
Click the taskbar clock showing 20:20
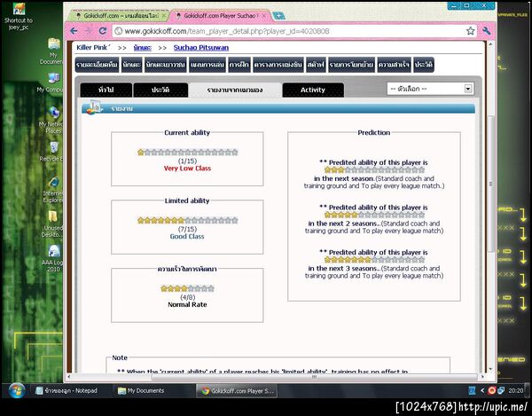516,391
